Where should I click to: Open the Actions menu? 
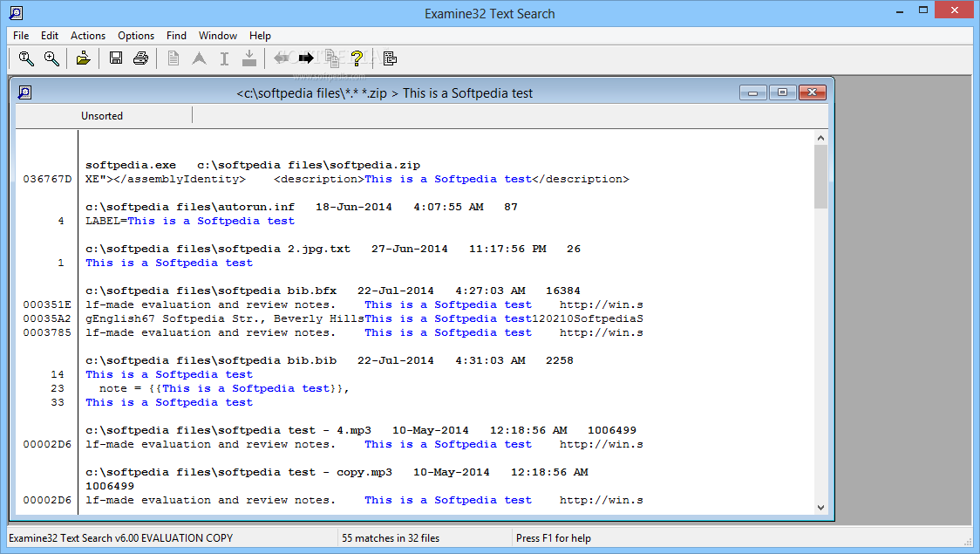pyautogui.click(x=87, y=36)
